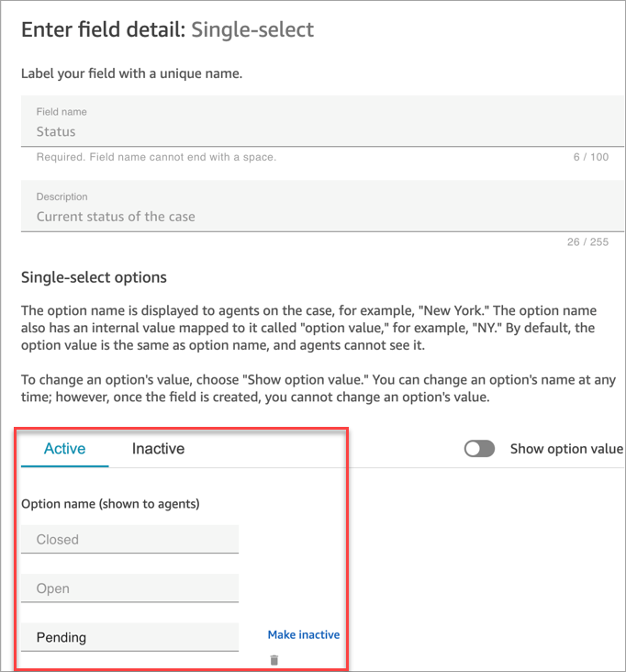Click the "Show option value" label text
Screen dimensions: 626x672
point(565,449)
